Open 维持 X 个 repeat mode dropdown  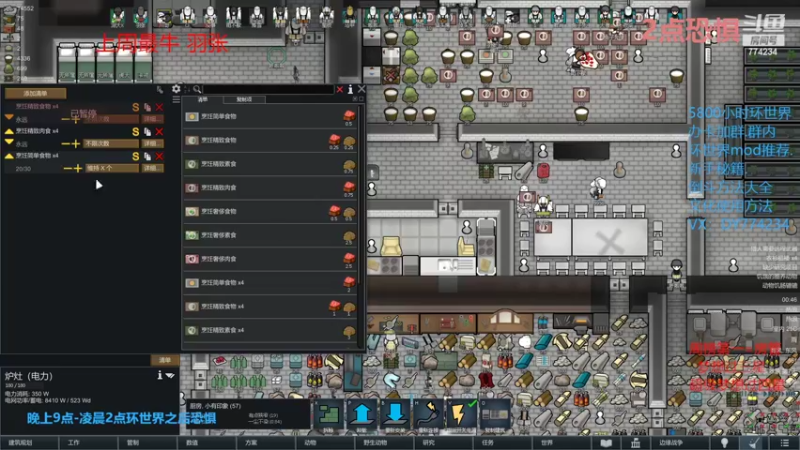tap(112, 168)
